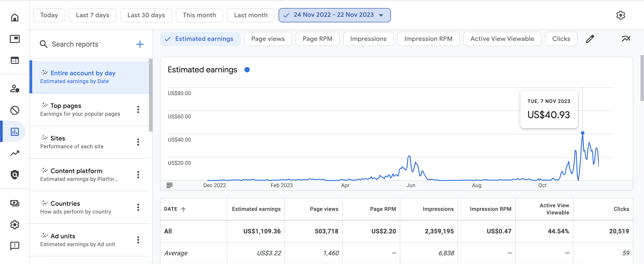The image size is (644, 264).
Task: Click the US$40.93 tooltip value
Action: [549, 115]
